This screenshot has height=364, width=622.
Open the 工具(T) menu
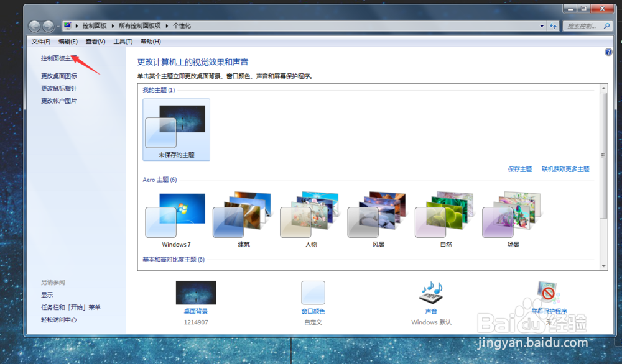pos(123,41)
